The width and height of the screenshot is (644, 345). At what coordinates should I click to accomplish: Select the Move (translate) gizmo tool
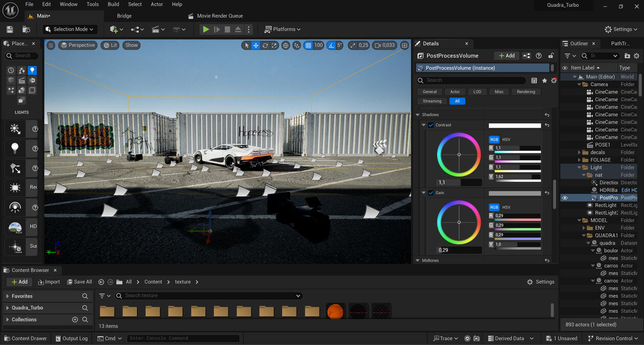coord(255,45)
